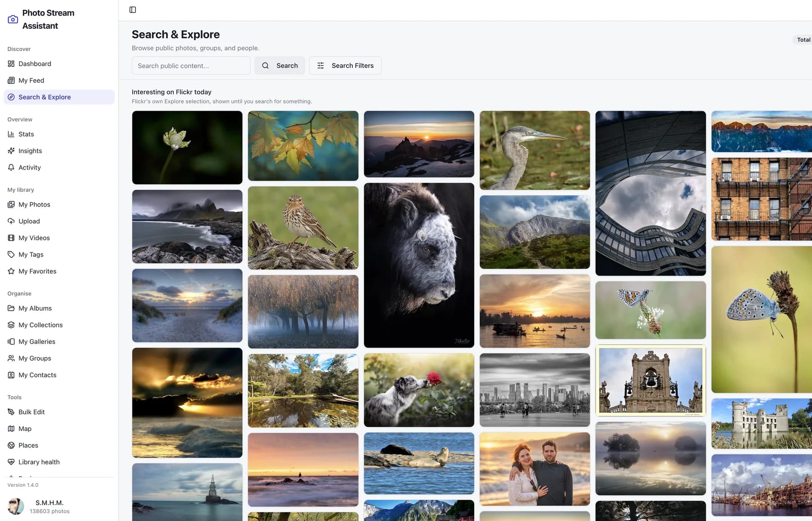Viewport: 812px width, 521px height.
Task: Click the Insights sparkle icon
Action: pos(11,151)
